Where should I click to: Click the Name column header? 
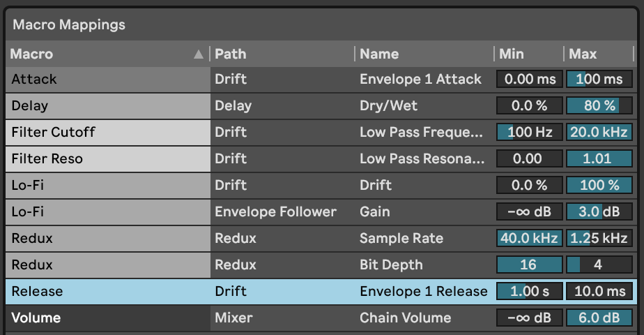tap(424, 54)
